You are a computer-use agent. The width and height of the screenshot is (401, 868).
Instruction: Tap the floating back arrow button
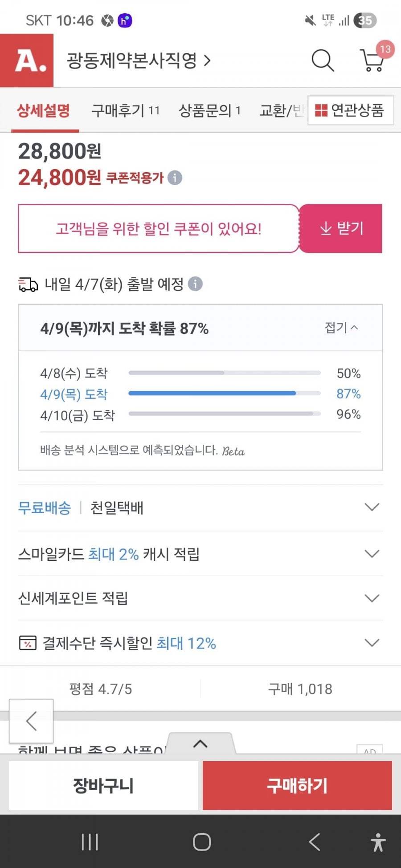tap(31, 721)
